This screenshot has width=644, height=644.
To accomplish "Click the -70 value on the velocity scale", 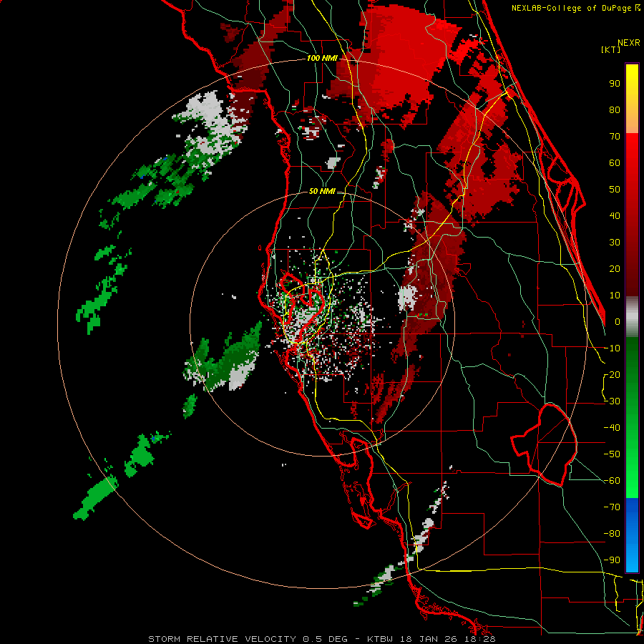I will [612, 507].
